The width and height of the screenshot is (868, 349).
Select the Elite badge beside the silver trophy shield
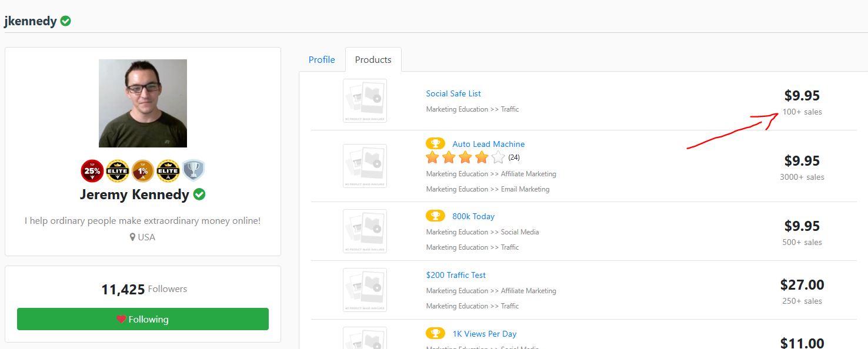[168, 170]
